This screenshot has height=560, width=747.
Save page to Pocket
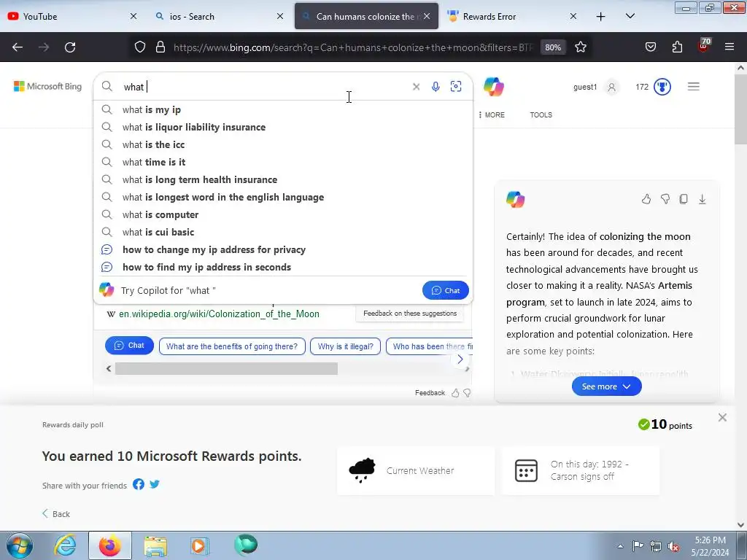coord(650,47)
